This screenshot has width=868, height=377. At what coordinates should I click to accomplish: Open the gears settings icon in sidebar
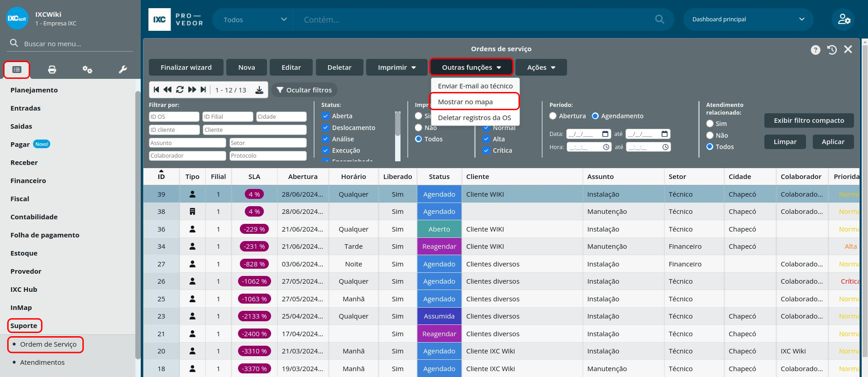click(87, 69)
